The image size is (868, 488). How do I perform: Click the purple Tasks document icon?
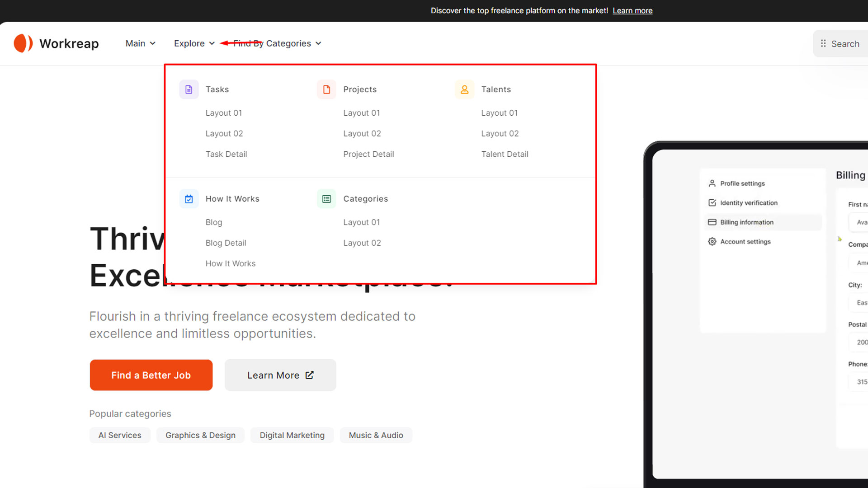coord(189,89)
